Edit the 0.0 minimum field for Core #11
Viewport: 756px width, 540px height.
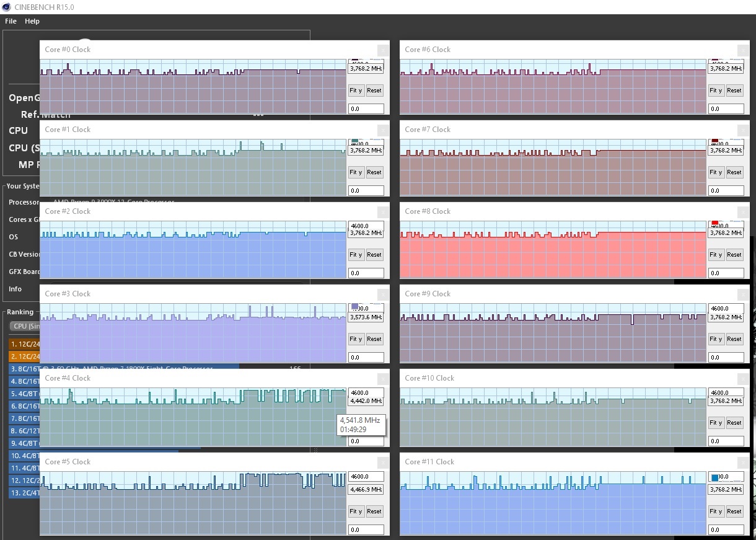(726, 529)
